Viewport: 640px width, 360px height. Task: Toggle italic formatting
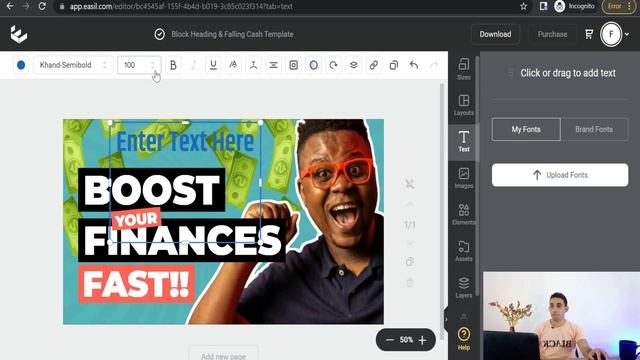[x=193, y=65]
